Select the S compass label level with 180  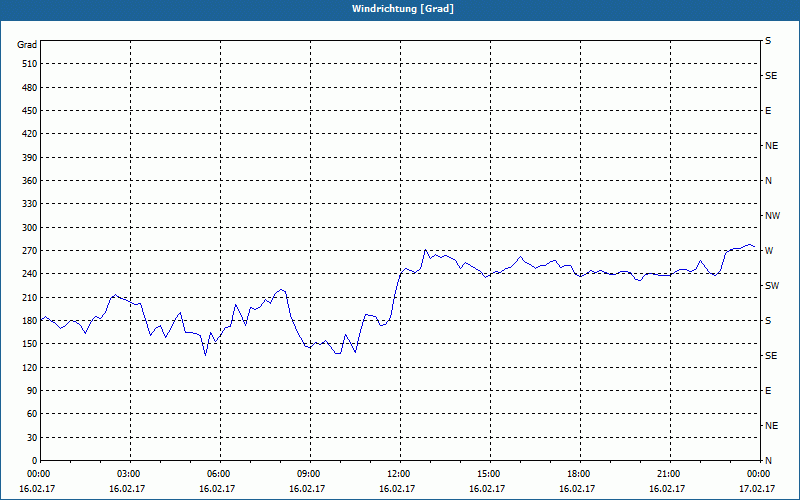[x=768, y=321]
